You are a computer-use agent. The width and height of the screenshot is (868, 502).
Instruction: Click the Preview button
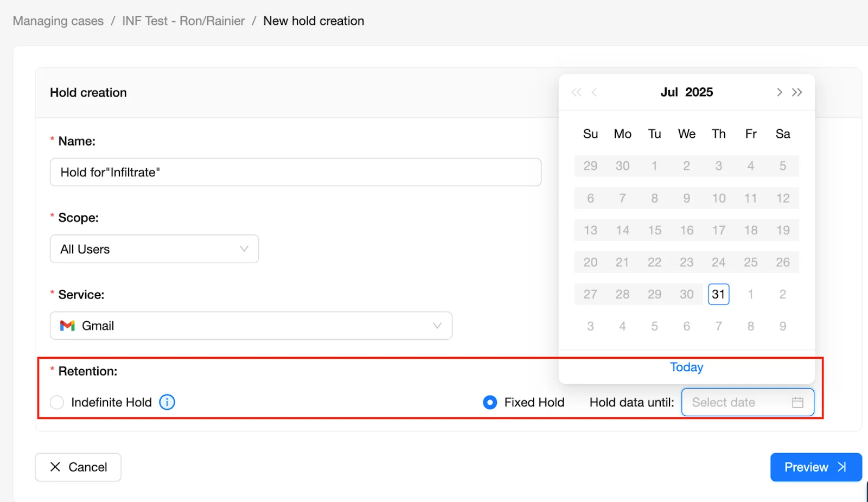(x=816, y=467)
